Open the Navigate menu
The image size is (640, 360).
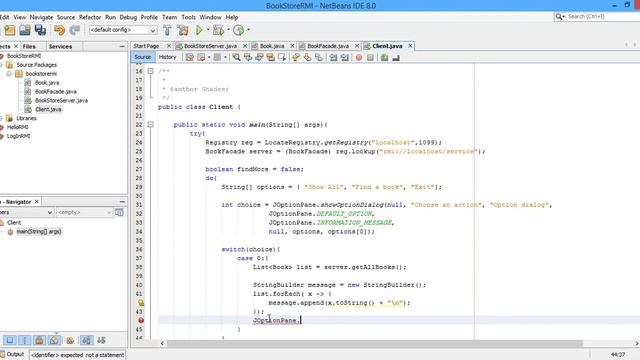(x=41, y=17)
